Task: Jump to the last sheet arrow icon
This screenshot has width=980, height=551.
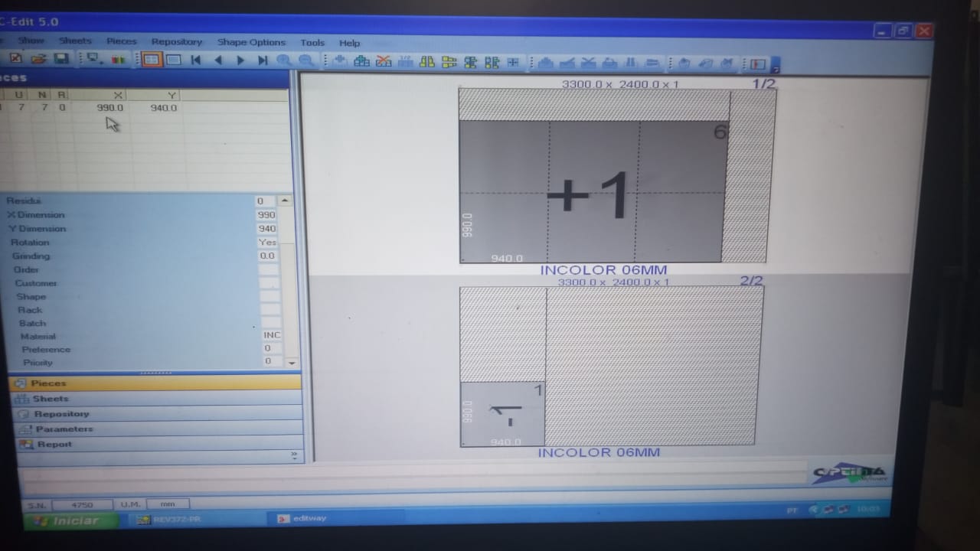Action: pyautogui.click(x=263, y=60)
